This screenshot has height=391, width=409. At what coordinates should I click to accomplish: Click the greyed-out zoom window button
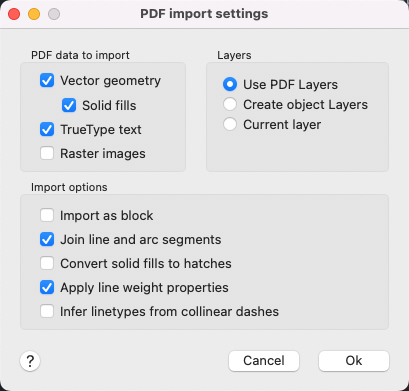point(54,14)
